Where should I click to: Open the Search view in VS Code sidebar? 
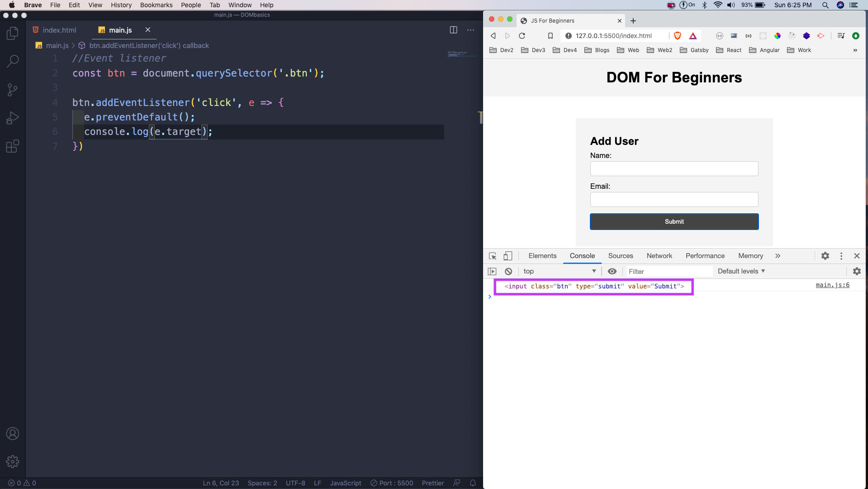(x=13, y=61)
